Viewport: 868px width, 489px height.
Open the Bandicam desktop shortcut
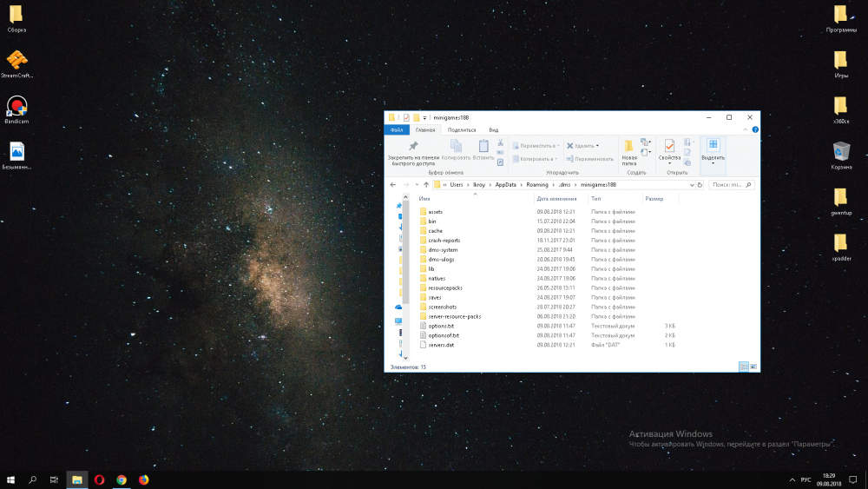tap(16, 107)
